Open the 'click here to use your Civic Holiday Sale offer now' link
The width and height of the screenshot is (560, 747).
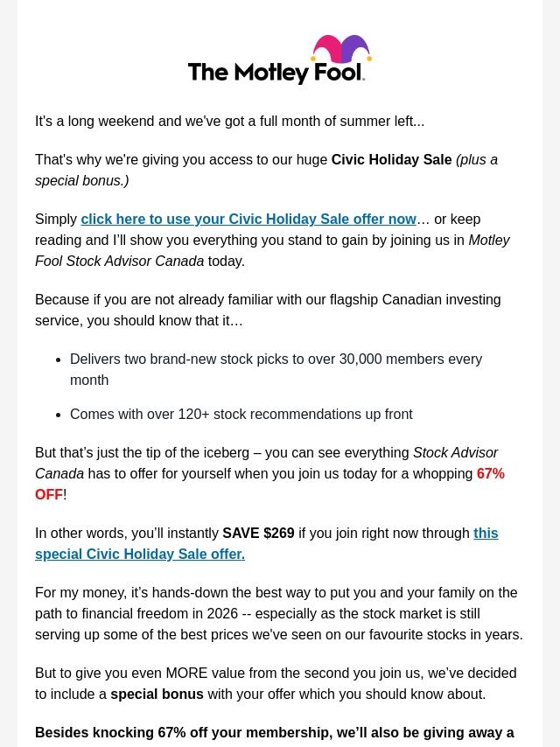(x=248, y=220)
